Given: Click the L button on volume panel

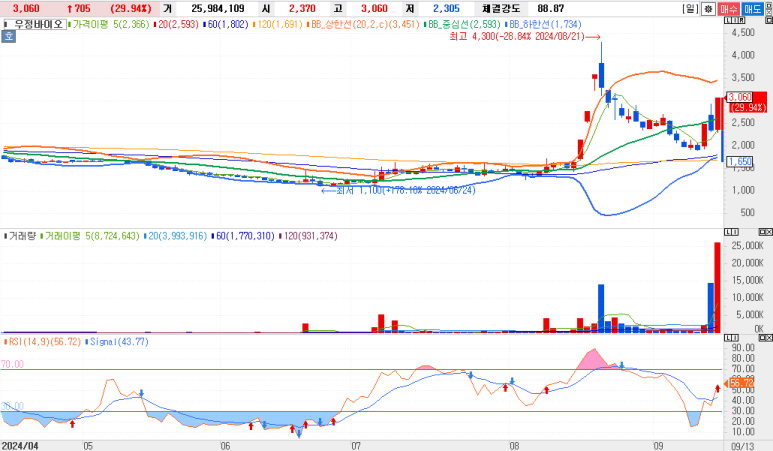Looking at the screenshot, I should (728, 232).
